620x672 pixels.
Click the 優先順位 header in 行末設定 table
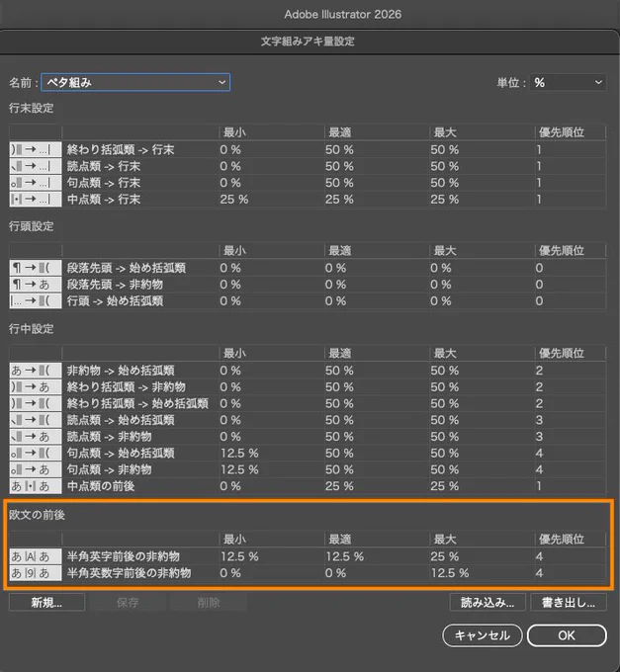coord(562,132)
